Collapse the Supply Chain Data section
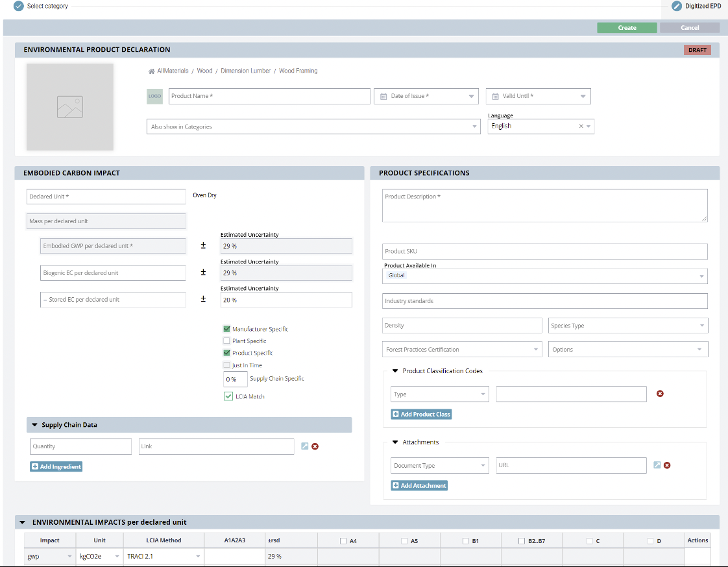 (34, 425)
